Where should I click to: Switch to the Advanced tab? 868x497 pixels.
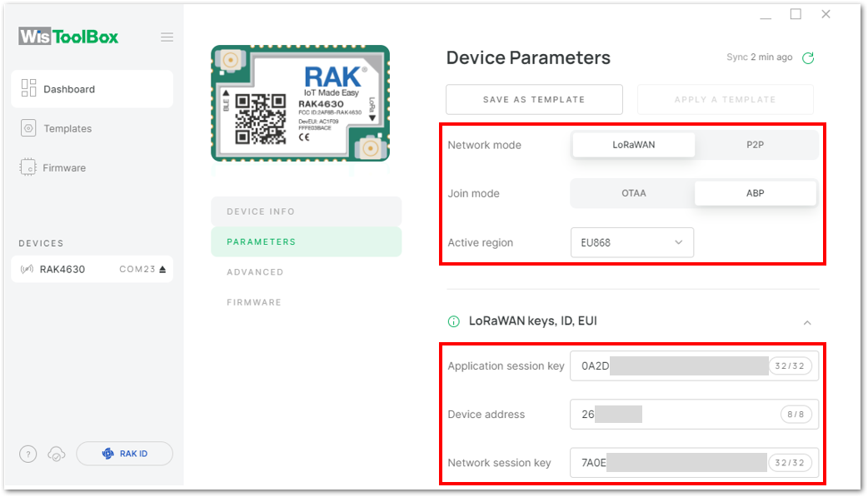(306, 271)
